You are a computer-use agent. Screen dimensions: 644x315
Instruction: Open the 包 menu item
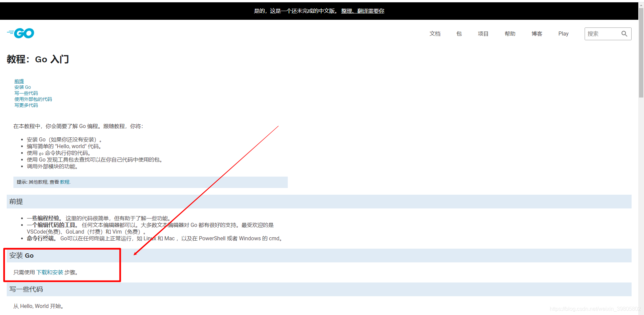pyautogui.click(x=459, y=34)
